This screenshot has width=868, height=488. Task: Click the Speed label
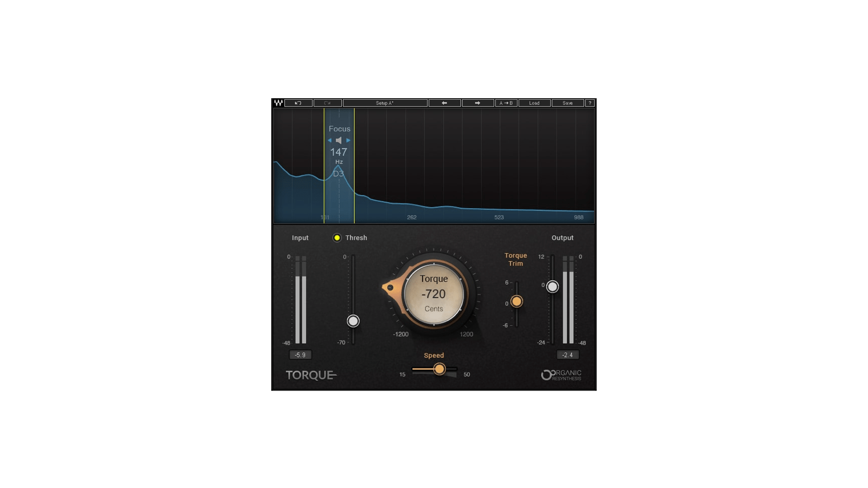pyautogui.click(x=434, y=356)
